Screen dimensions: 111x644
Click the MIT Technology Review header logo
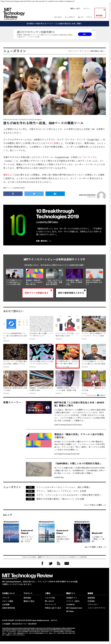pyautogui.click(x=14, y=13)
